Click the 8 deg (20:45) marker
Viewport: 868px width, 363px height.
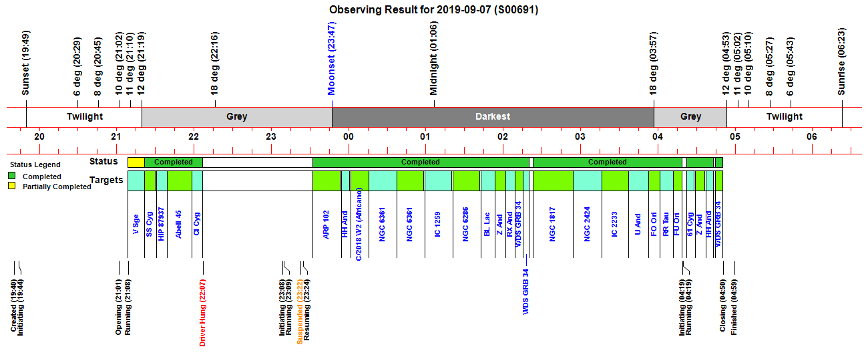pyautogui.click(x=98, y=67)
